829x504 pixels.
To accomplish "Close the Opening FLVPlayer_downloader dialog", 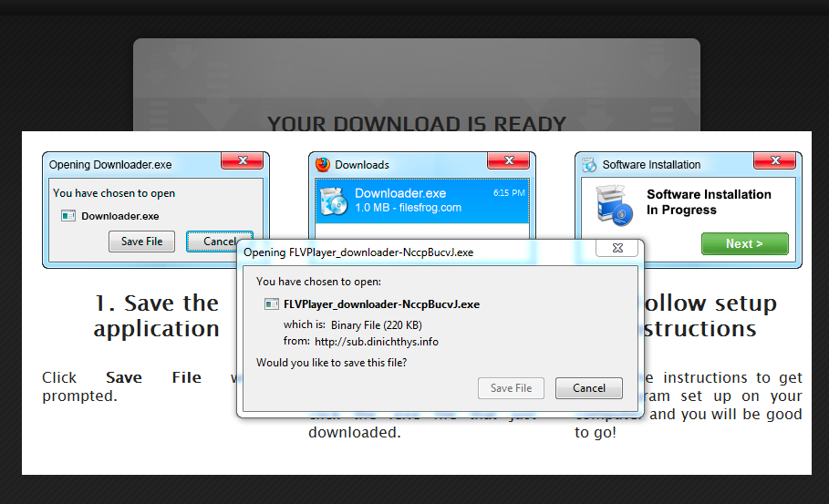I will 617,248.
